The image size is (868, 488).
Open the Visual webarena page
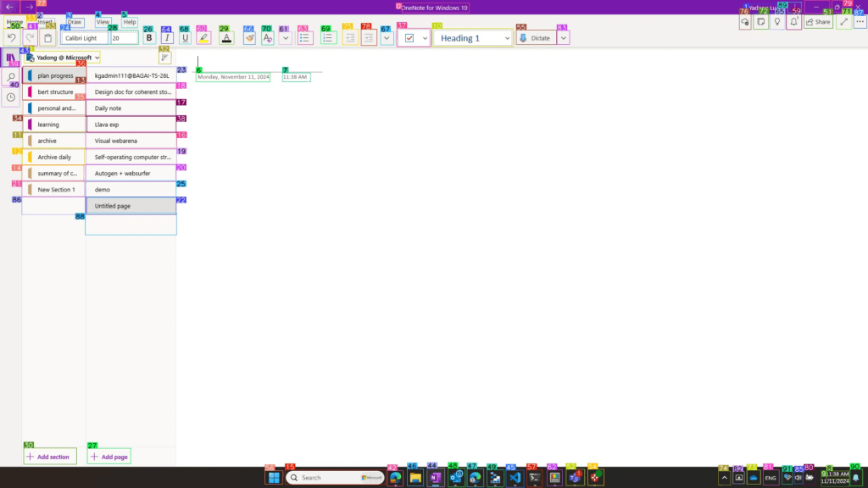point(131,141)
